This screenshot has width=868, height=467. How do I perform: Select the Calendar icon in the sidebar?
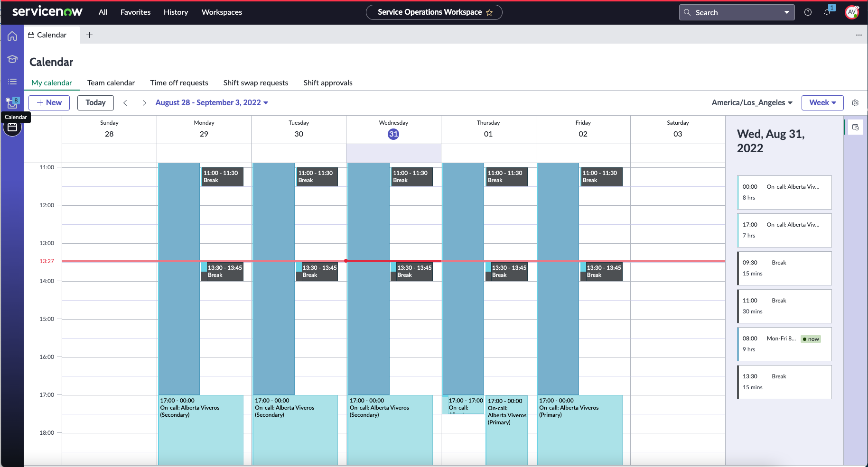click(12, 127)
